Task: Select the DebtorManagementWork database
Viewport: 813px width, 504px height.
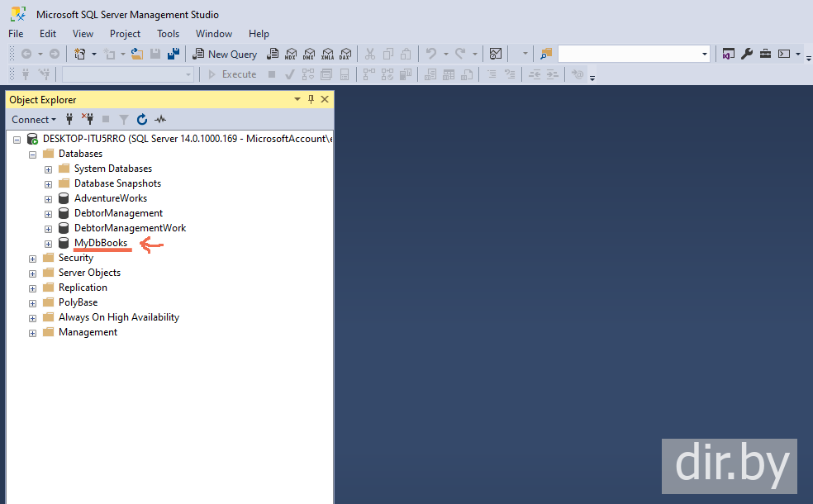Action: pyautogui.click(x=130, y=228)
